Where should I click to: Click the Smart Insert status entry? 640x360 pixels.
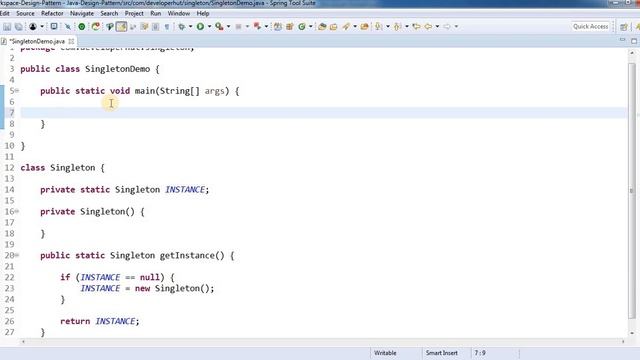point(442,353)
